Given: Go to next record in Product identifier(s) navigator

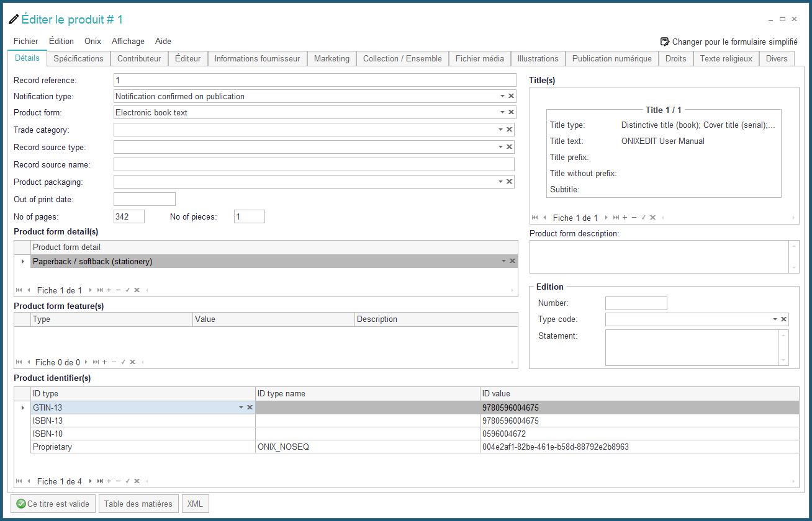Looking at the screenshot, I should 91,481.
